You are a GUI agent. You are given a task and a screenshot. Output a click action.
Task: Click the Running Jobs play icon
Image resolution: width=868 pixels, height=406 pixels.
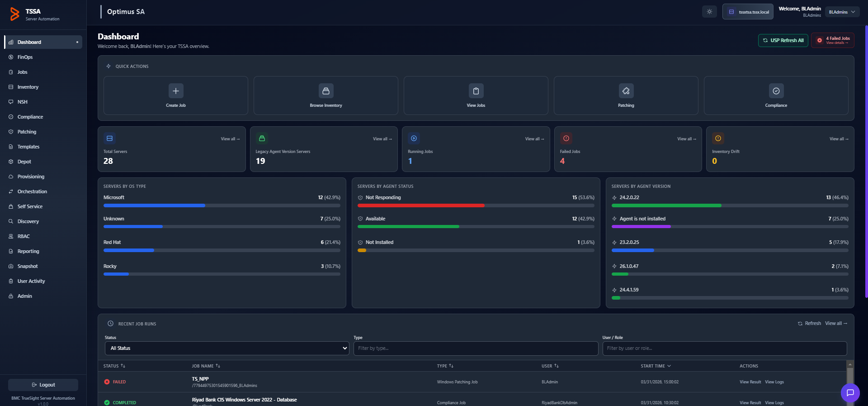point(414,138)
